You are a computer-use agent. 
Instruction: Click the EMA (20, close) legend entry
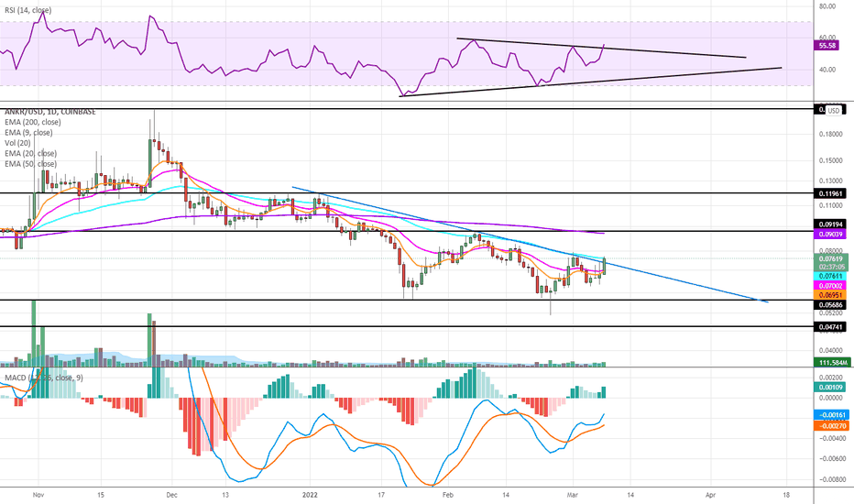[30, 153]
